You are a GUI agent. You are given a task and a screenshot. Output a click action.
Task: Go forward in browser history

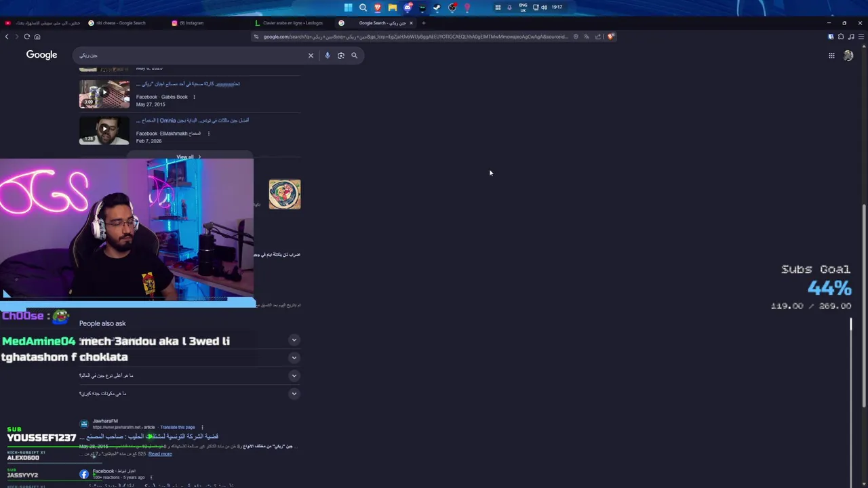(x=17, y=37)
